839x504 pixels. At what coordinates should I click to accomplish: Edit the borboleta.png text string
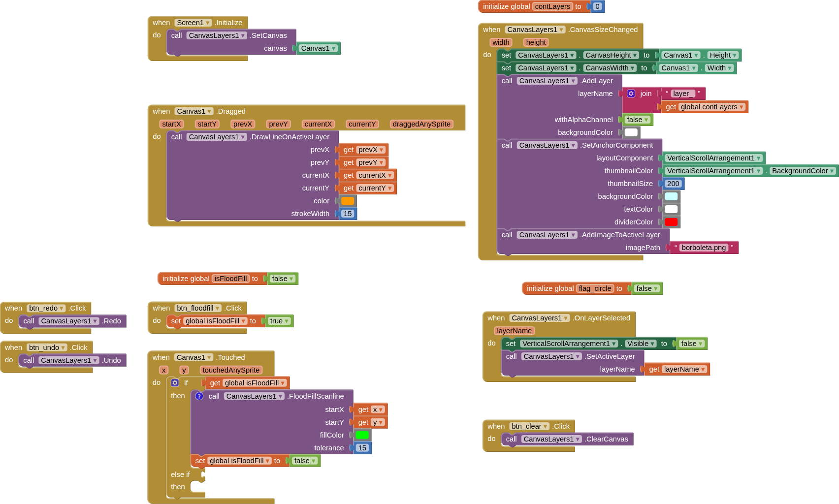704,248
